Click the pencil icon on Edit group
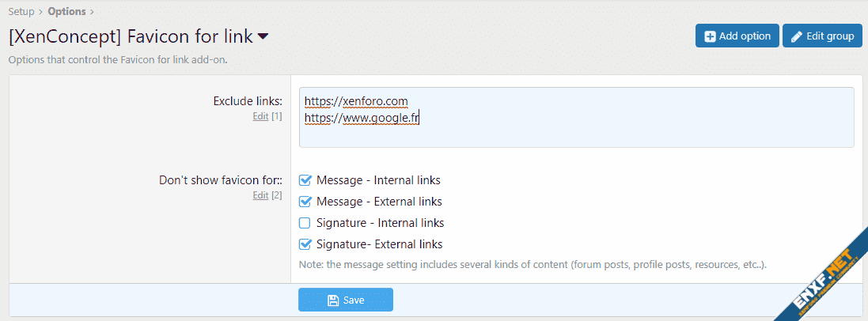The width and height of the screenshot is (868, 321). pos(797,36)
